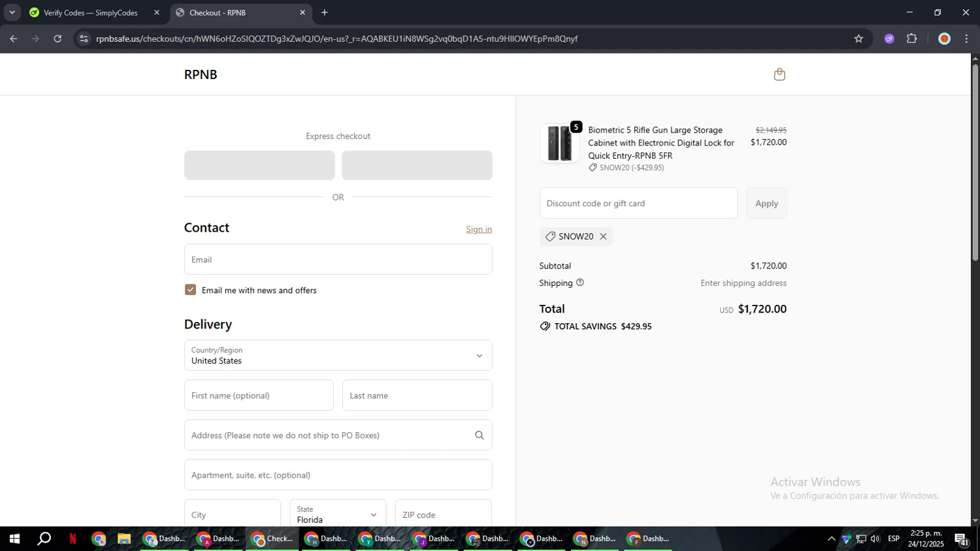
Task: Bookmark this page with the star icon
Action: pos(858,39)
